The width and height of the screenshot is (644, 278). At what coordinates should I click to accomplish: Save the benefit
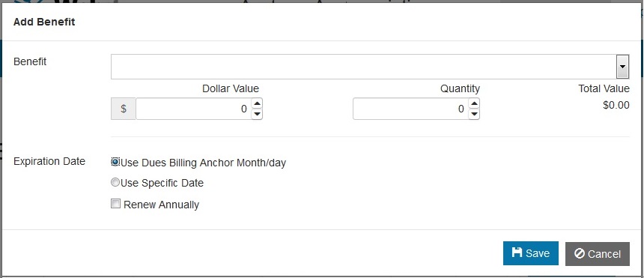[x=531, y=253]
